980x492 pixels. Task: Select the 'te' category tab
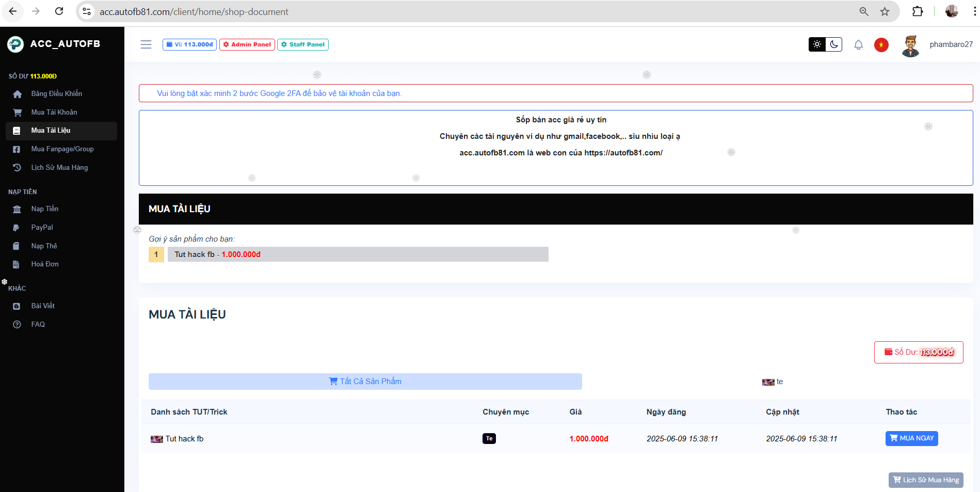point(773,382)
